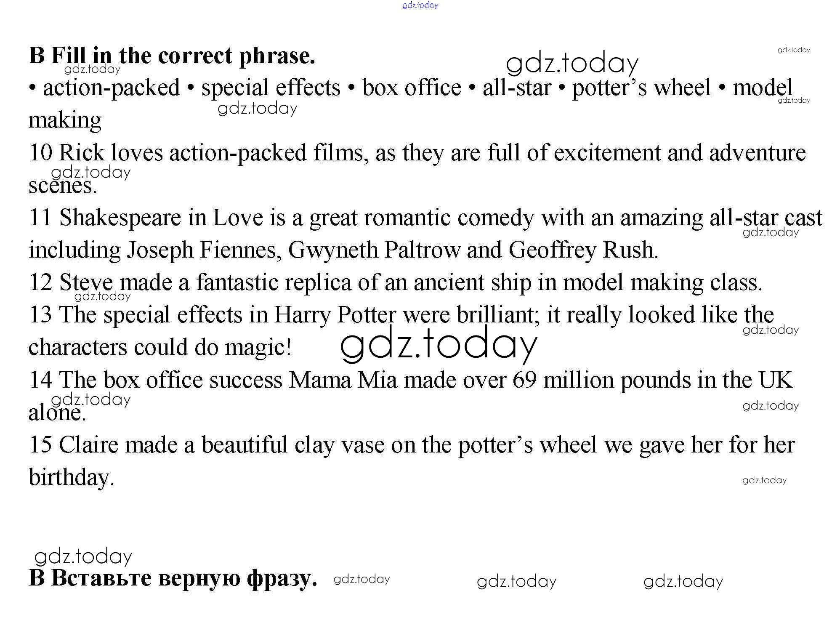
Task: Select 'special effects' in the phrase list
Action: [x=271, y=88]
